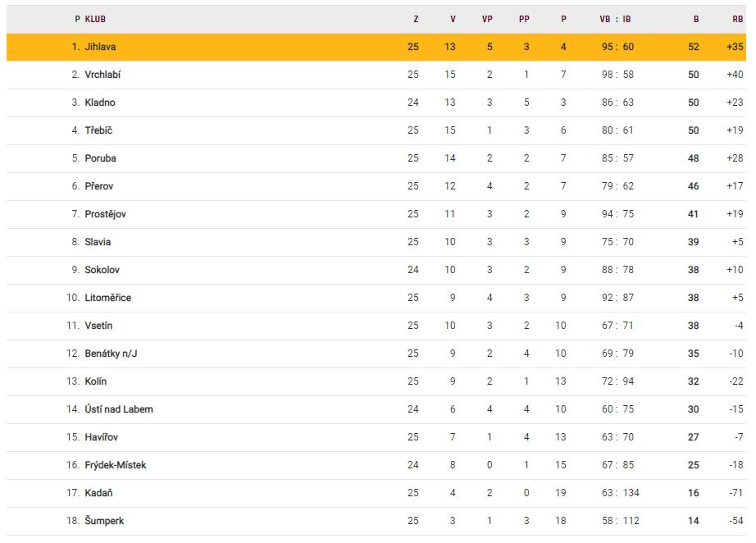
Task: Open the Kadaň club entry
Action: pyautogui.click(x=98, y=493)
